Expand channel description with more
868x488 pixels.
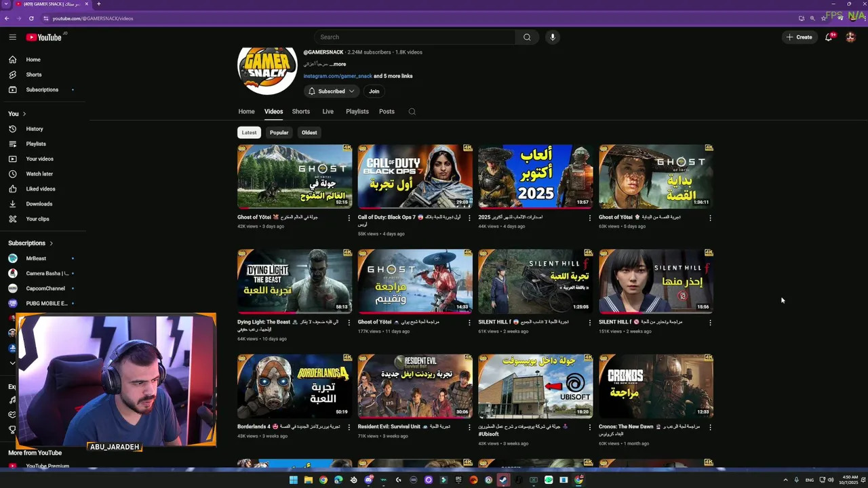338,64
